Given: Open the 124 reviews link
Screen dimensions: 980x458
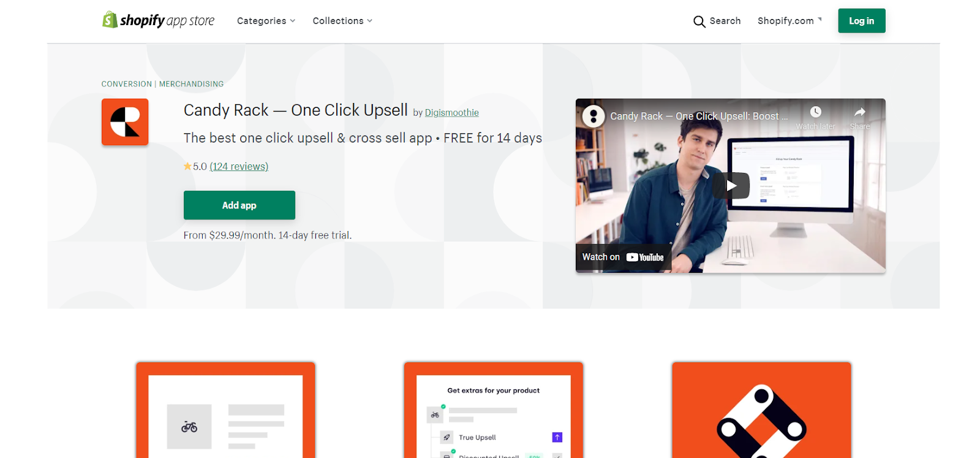Looking at the screenshot, I should click(x=239, y=166).
